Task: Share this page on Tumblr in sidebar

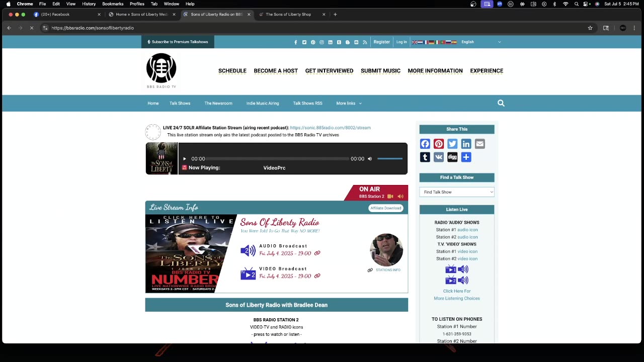Action: pyautogui.click(x=425, y=157)
